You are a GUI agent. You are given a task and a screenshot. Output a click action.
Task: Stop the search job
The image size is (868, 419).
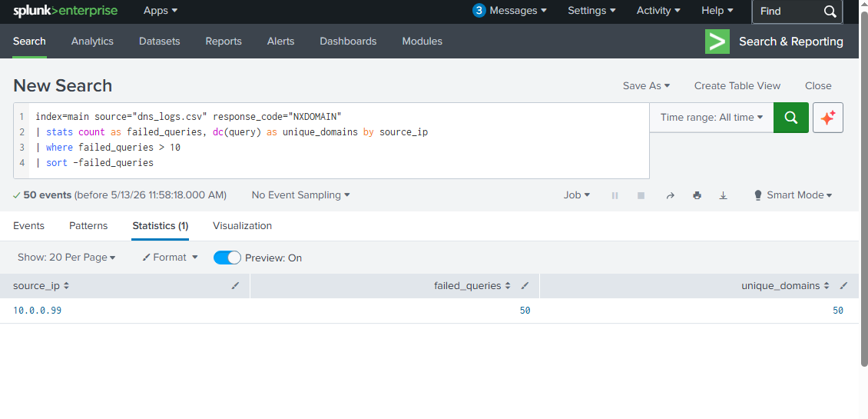point(641,195)
